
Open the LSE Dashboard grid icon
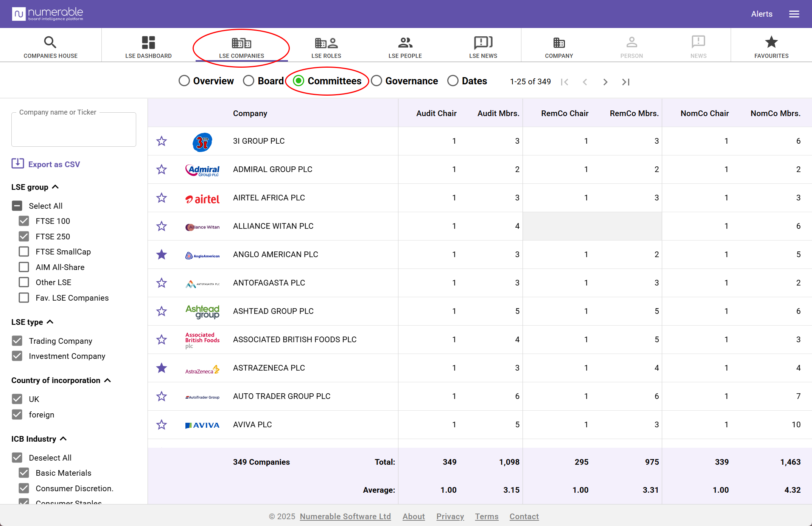(x=148, y=42)
